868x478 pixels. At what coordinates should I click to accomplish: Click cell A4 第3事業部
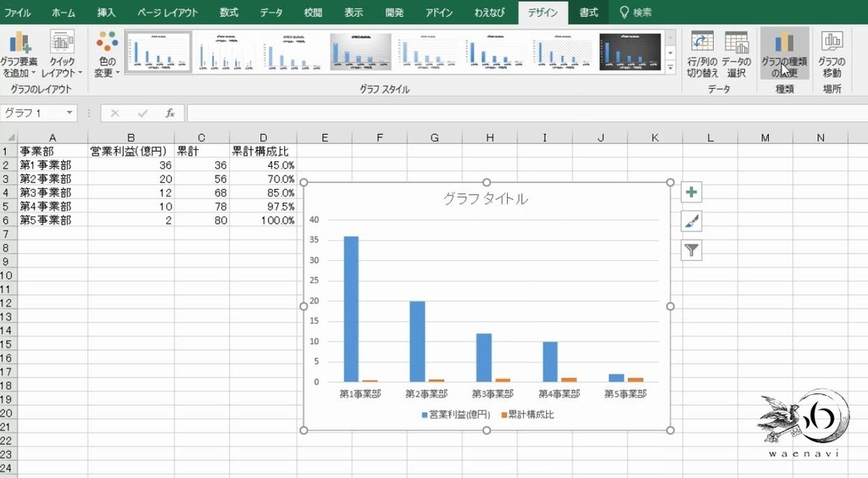pos(53,192)
